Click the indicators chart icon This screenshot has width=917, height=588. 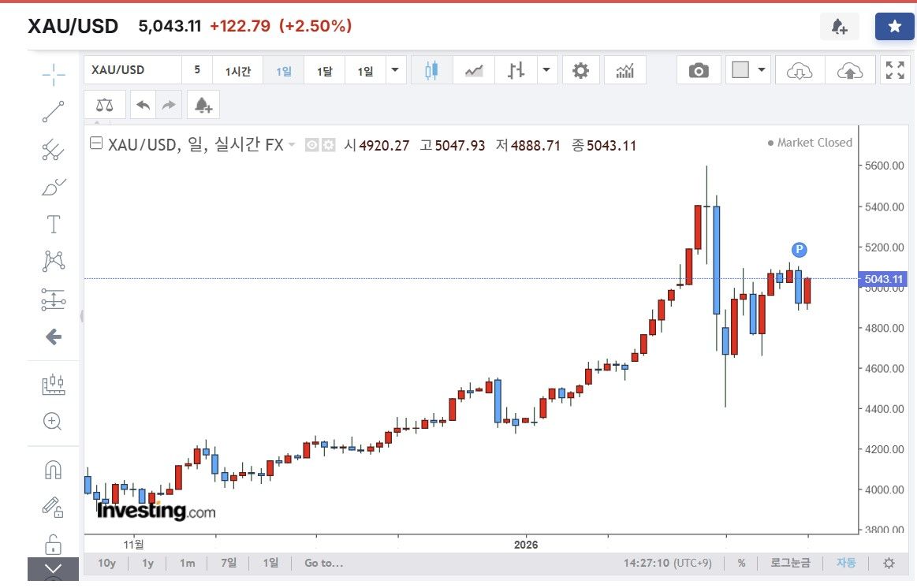(625, 71)
